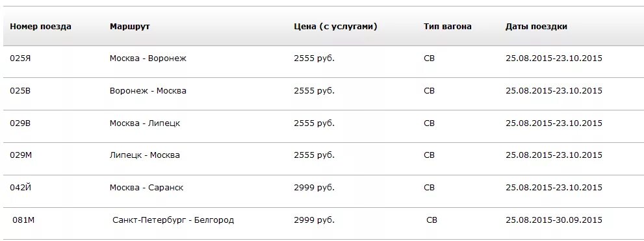Image resolution: width=644 pixels, height=241 pixels.
Task: Click the Москва - Воронеж route
Action: point(148,58)
